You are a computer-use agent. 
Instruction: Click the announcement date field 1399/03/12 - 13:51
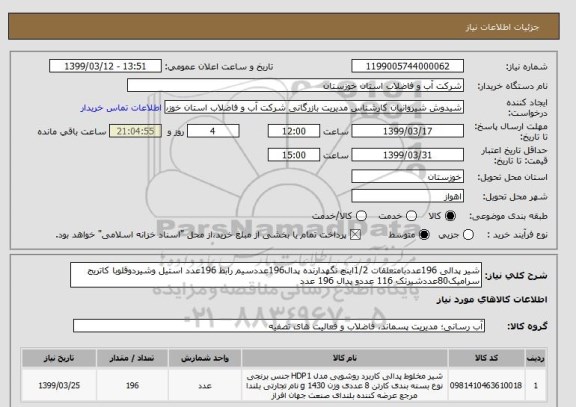coord(105,66)
